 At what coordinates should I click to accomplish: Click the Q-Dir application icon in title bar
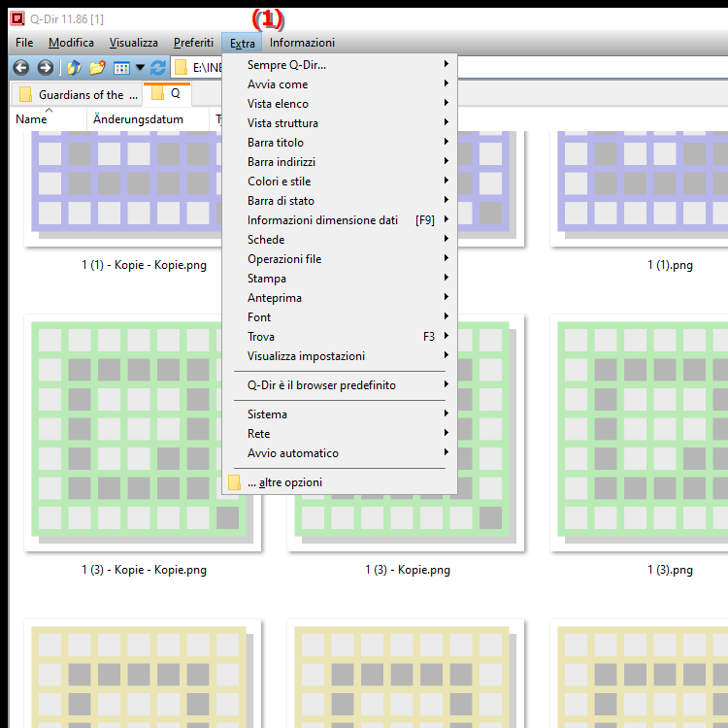pyautogui.click(x=17, y=18)
